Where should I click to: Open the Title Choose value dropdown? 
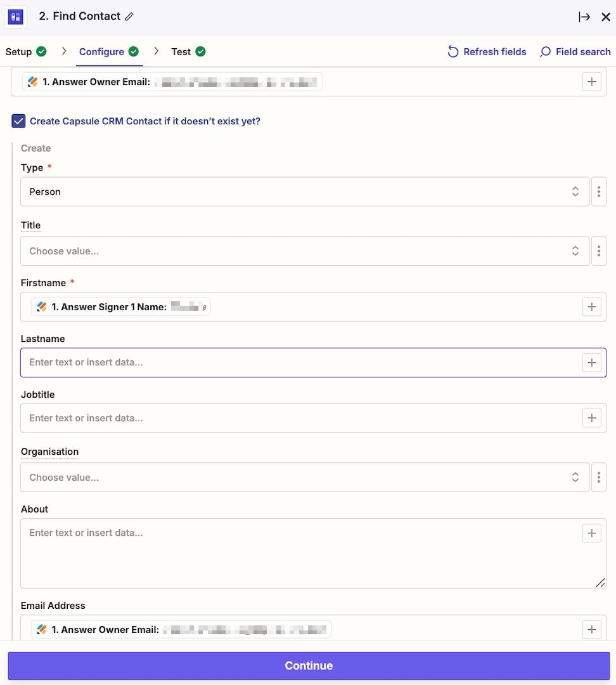coord(305,251)
